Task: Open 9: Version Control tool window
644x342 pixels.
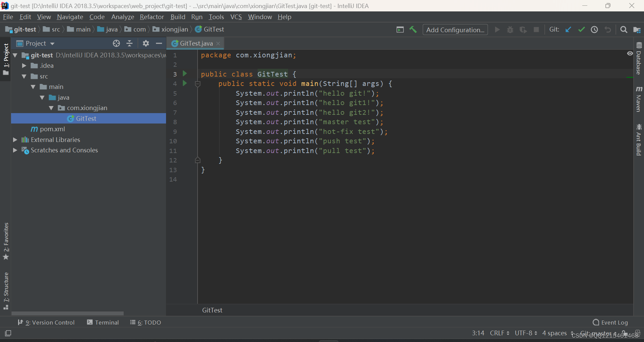Action: pos(46,323)
